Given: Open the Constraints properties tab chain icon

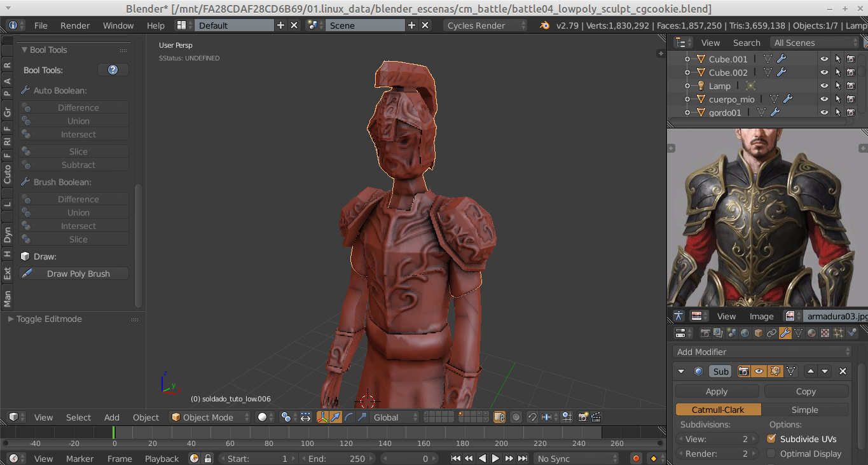Looking at the screenshot, I should coord(771,333).
